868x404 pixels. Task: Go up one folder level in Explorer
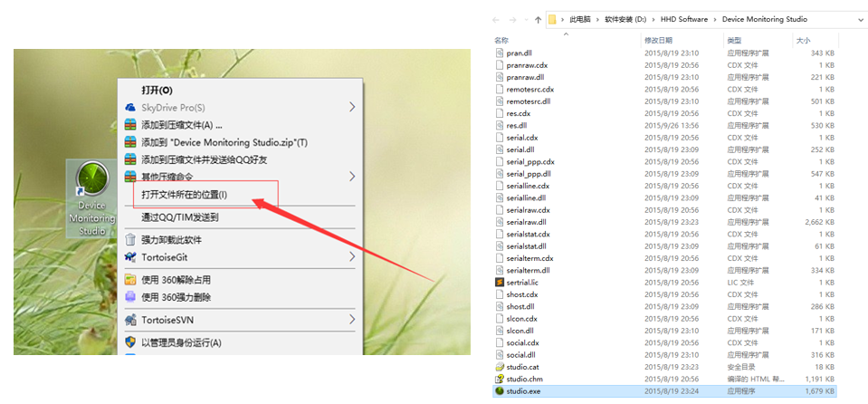tap(538, 19)
